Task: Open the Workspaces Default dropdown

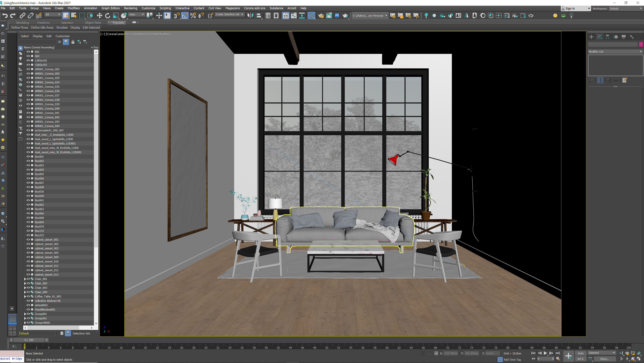Action: 626,9
